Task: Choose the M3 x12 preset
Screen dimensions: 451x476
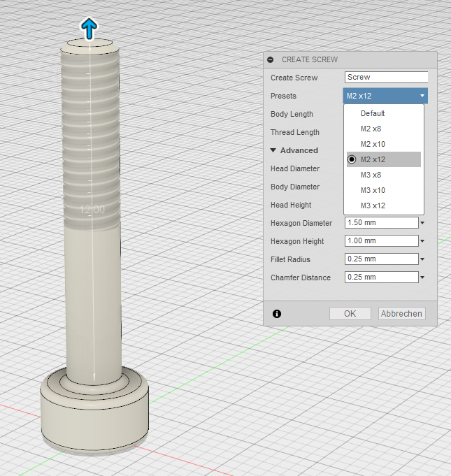Action: [384, 205]
